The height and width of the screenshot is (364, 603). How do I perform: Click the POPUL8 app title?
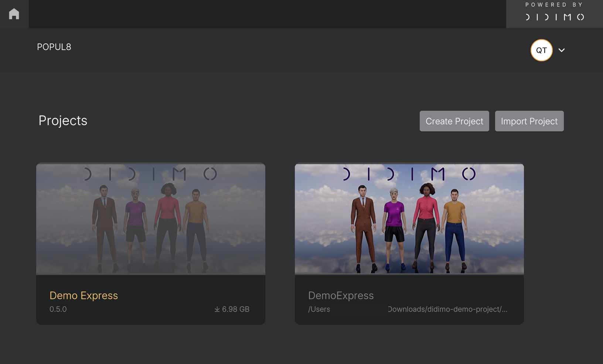click(x=54, y=47)
